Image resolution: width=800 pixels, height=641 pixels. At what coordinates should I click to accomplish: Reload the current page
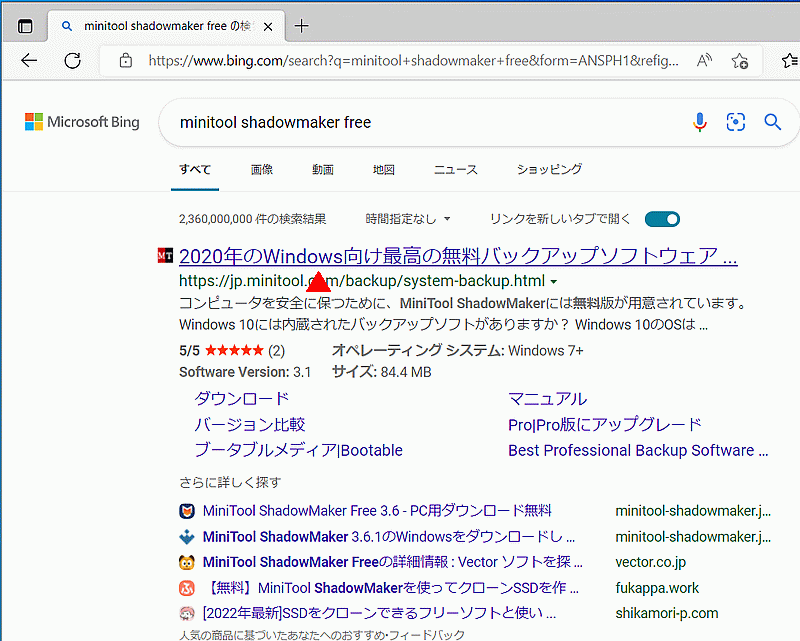72,61
